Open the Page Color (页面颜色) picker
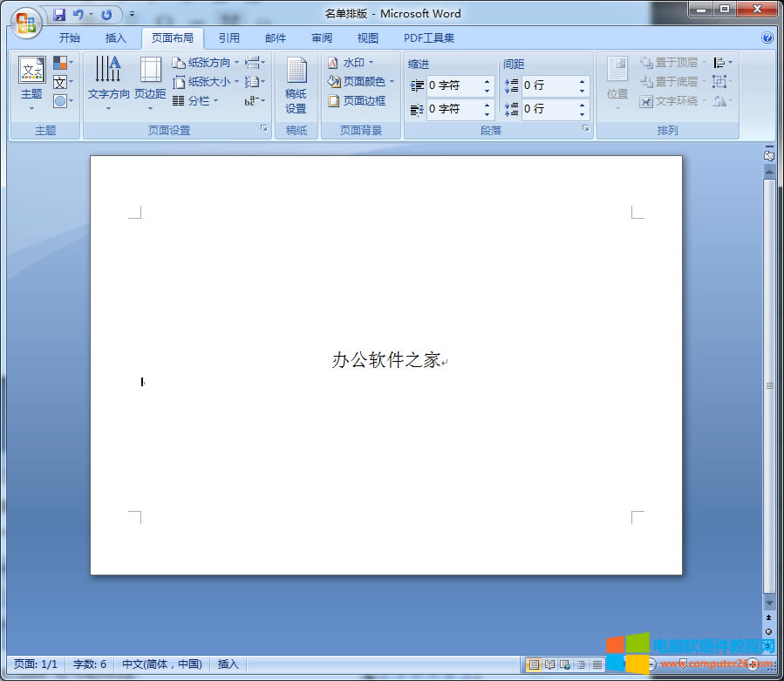The width and height of the screenshot is (784, 681). click(361, 82)
